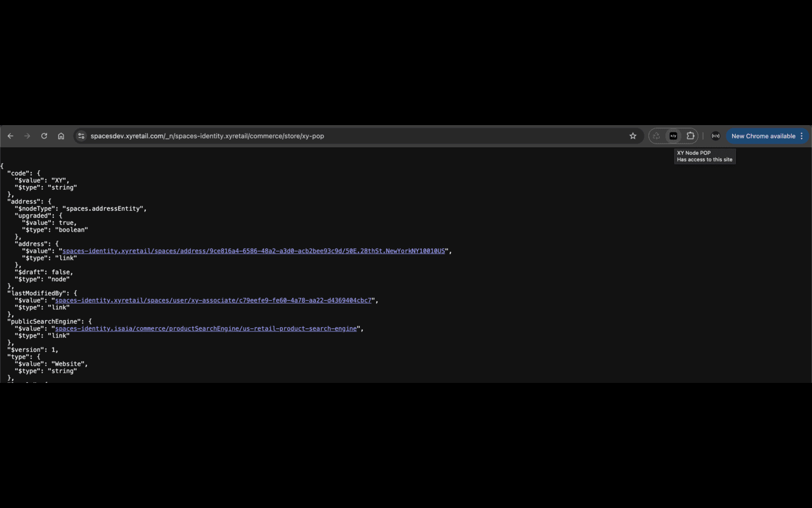Open Chrome's three-dot menu
The height and width of the screenshot is (508, 812).
[802, 136]
